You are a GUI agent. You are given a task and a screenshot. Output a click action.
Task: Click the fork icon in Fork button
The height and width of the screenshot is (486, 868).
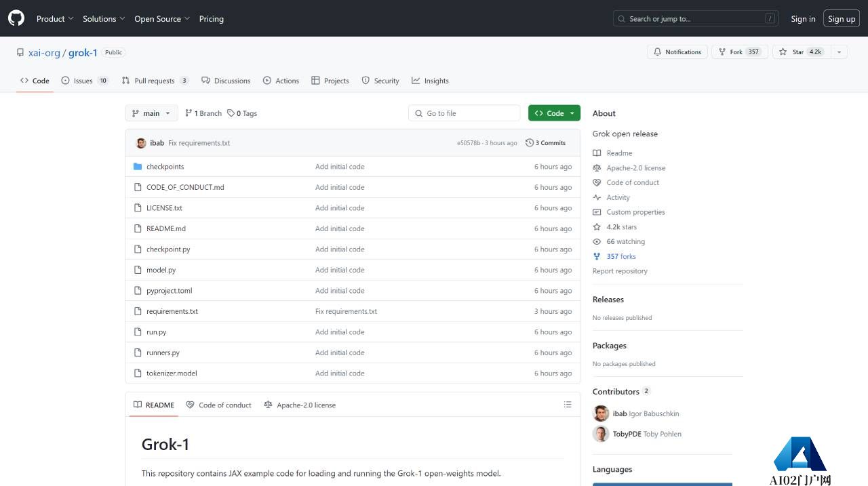click(722, 52)
